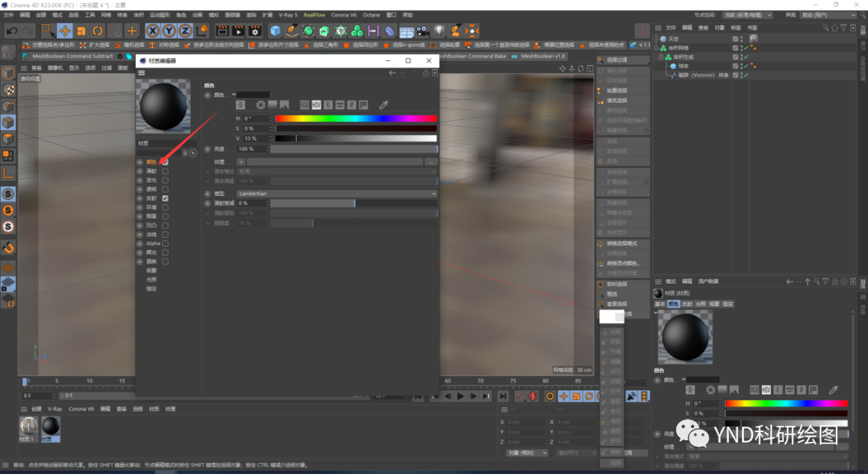Viewport: 868px width, 474px height.
Task: Enable the Diffusion channel checkbox (second row)
Action: (166, 171)
